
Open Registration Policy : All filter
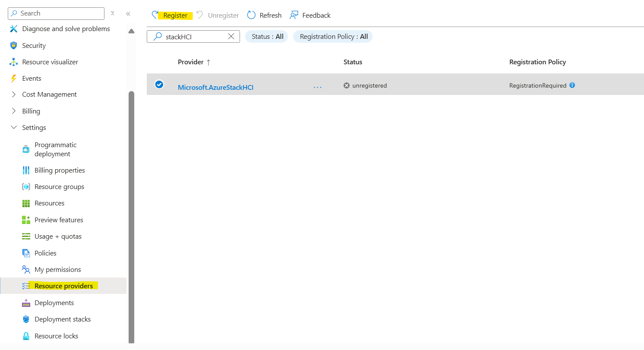(x=333, y=37)
